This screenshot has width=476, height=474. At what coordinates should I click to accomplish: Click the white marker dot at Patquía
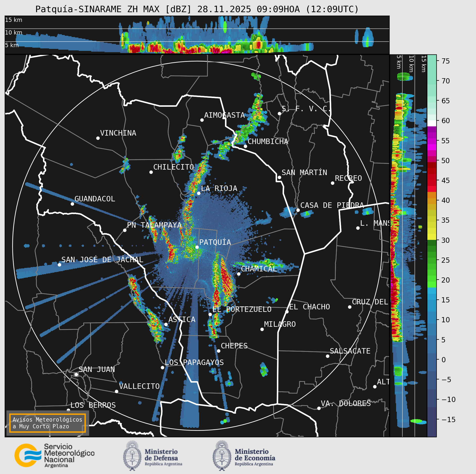[x=197, y=247]
